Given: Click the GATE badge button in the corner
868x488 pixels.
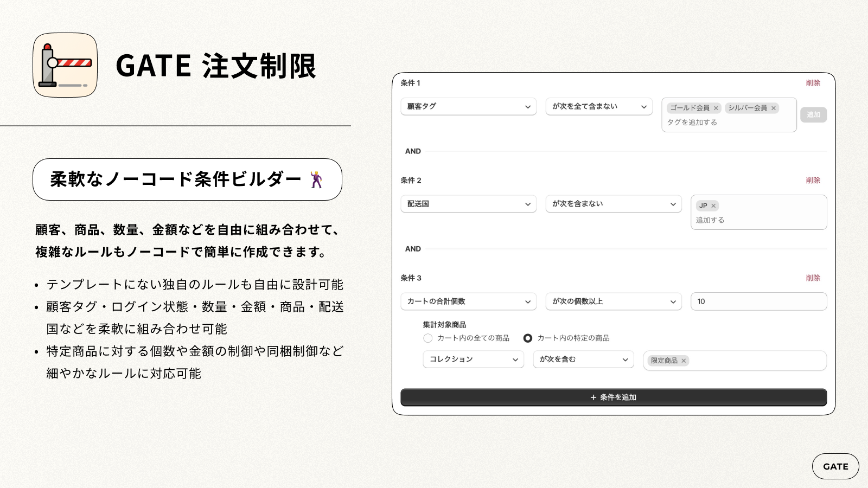Looking at the screenshot, I should click(x=835, y=466).
